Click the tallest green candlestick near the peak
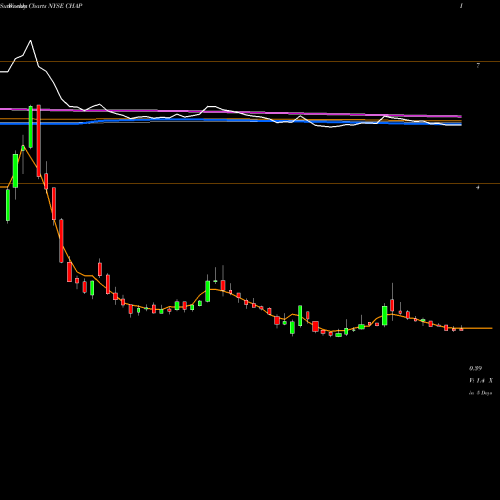 (x=31, y=127)
